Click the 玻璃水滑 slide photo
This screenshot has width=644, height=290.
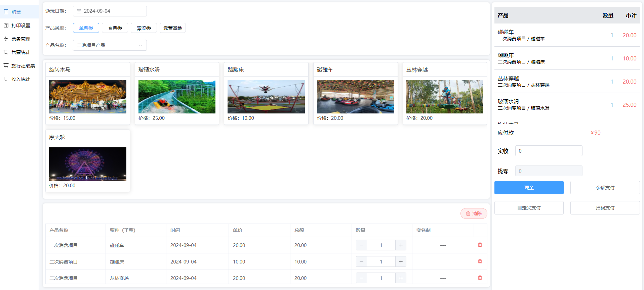(x=177, y=97)
